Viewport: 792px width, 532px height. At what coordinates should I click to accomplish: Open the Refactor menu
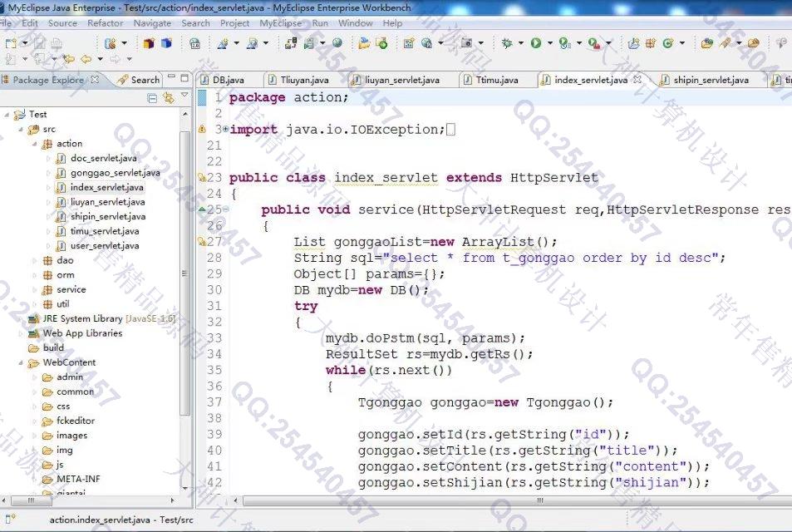(x=105, y=23)
